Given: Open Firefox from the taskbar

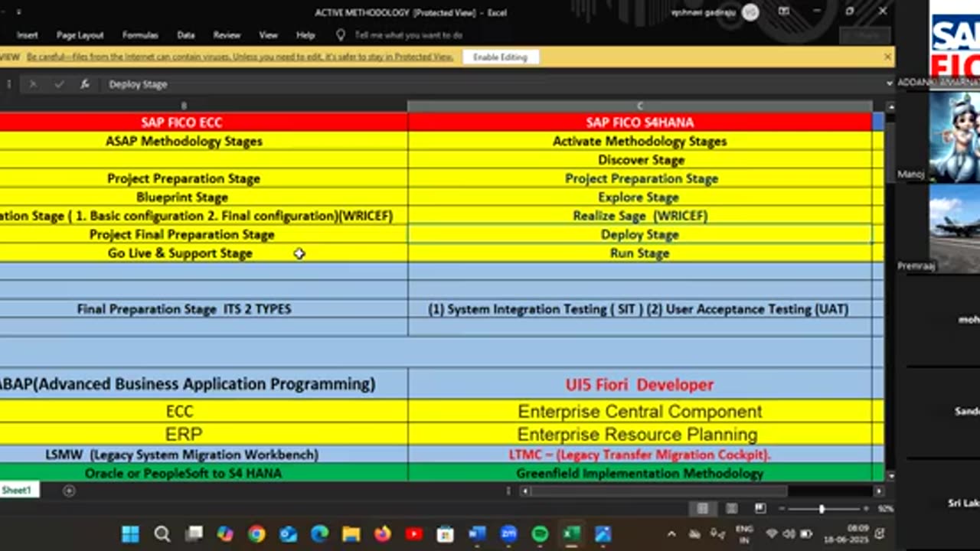Looking at the screenshot, I should coord(382,533).
